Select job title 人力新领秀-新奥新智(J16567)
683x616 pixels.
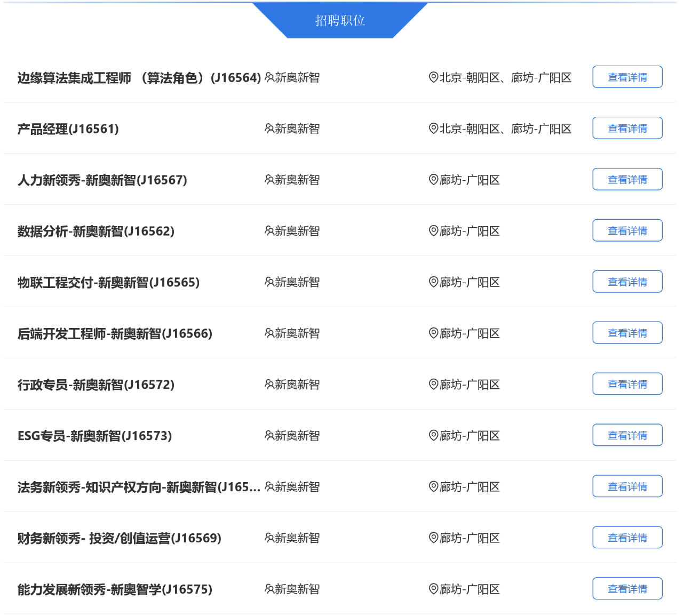[102, 180]
